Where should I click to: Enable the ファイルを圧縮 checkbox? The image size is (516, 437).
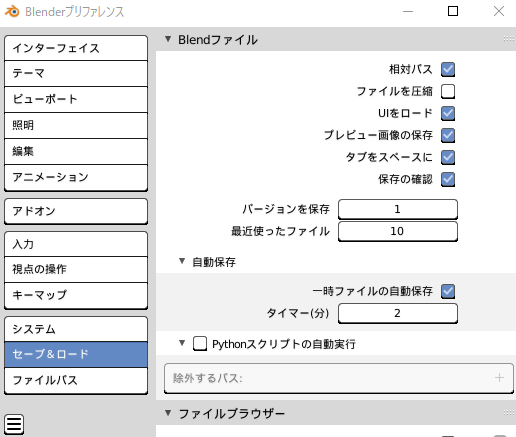(x=448, y=91)
